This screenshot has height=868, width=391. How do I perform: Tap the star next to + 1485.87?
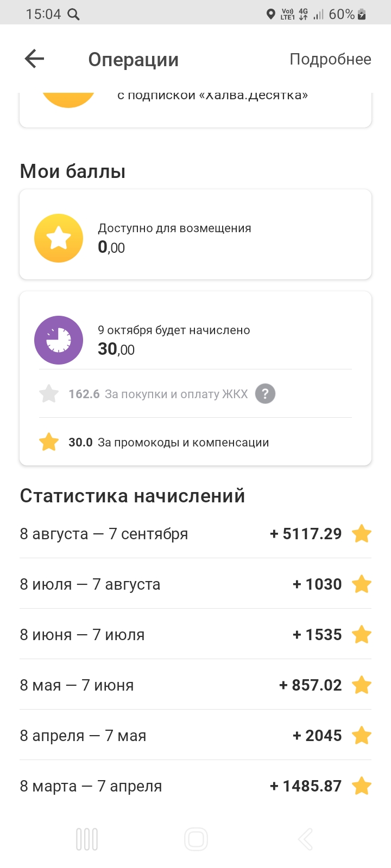(362, 786)
